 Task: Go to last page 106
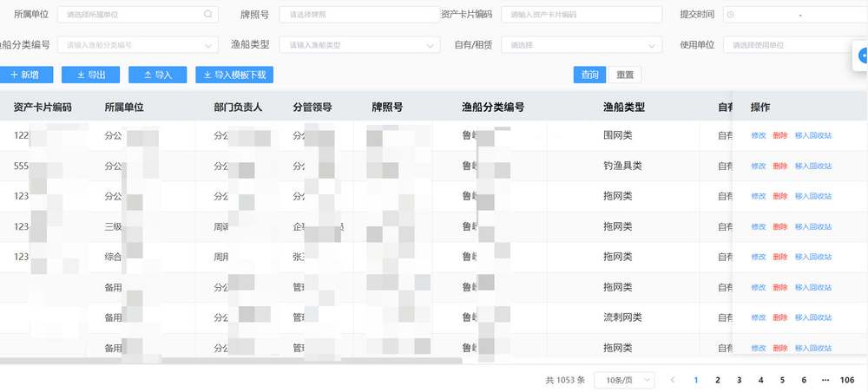pyautogui.click(x=847, y=380)
